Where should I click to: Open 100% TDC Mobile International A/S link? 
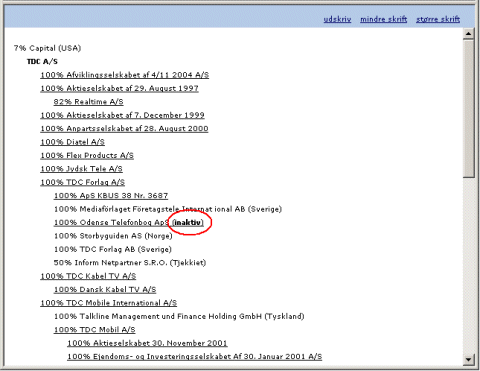109,303
